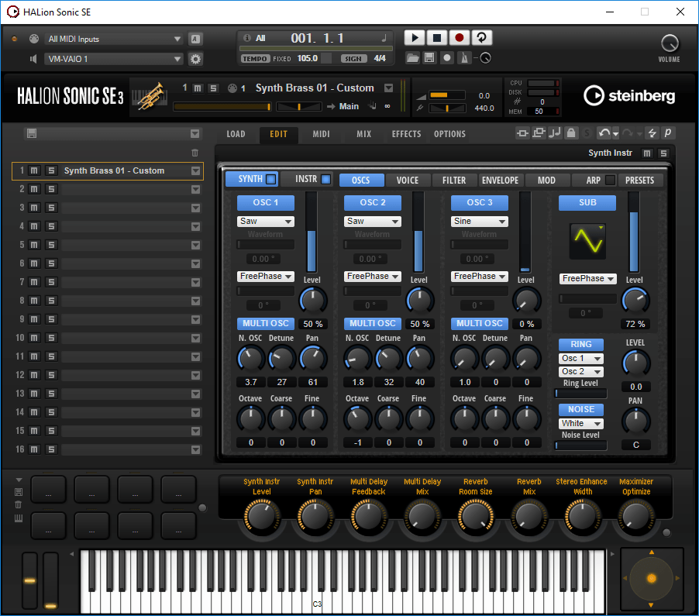
Task: Open the MediaBay load icon above the transport
Action: pyautogui.click(x=411, y=57)
